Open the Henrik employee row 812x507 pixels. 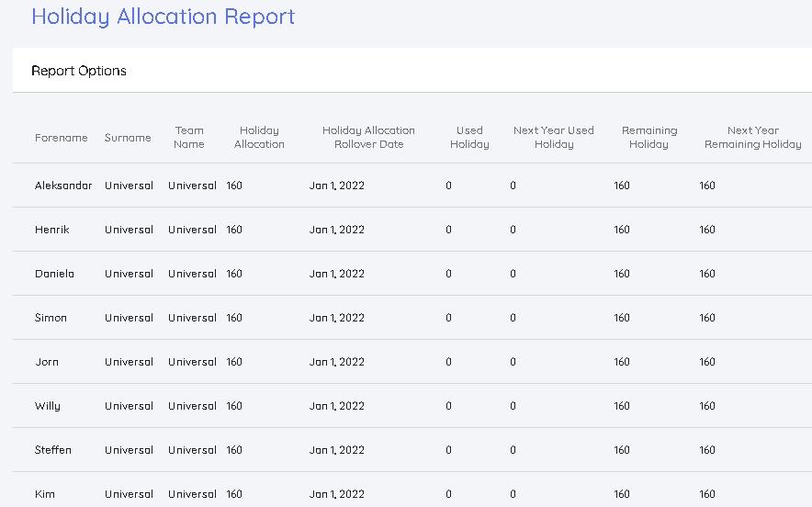52,230
